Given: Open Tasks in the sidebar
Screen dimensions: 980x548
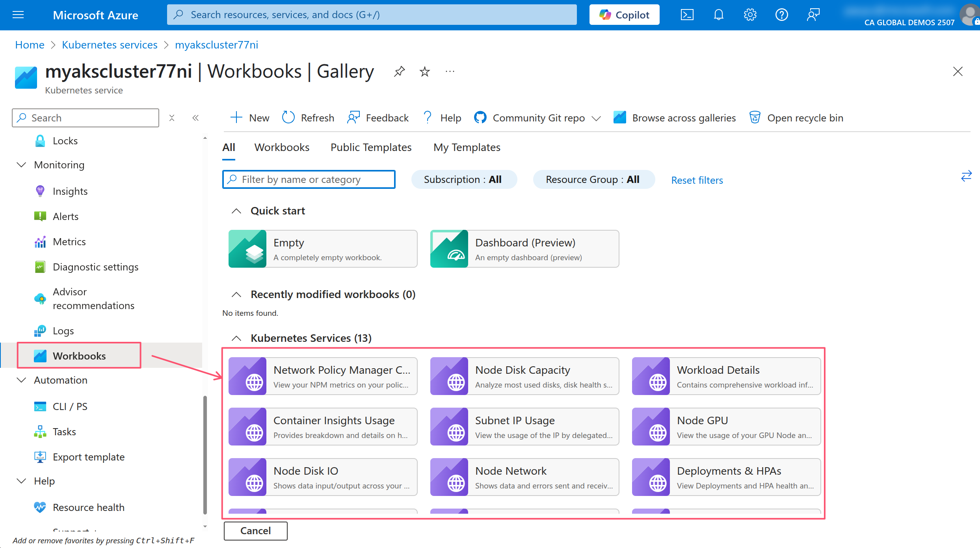Looking at the screenshot, I should 64,432.
